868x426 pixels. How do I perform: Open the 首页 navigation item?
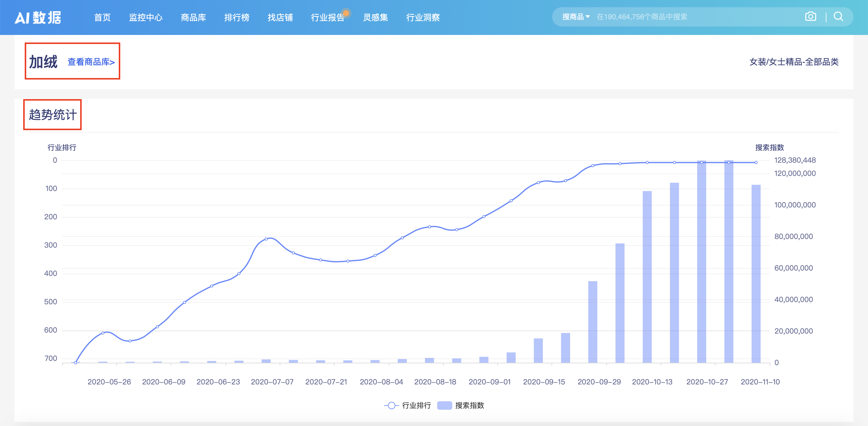102,17
